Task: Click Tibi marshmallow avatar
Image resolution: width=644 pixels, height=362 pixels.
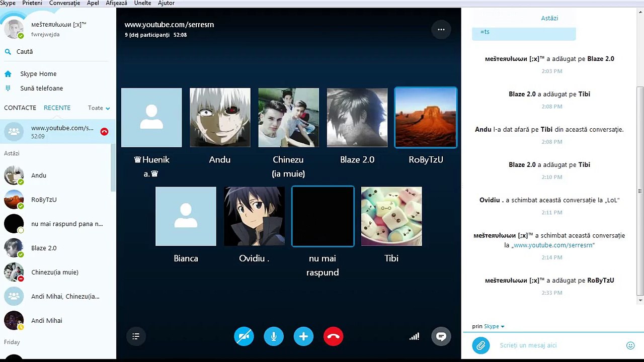Action: [x=391, y=216]
